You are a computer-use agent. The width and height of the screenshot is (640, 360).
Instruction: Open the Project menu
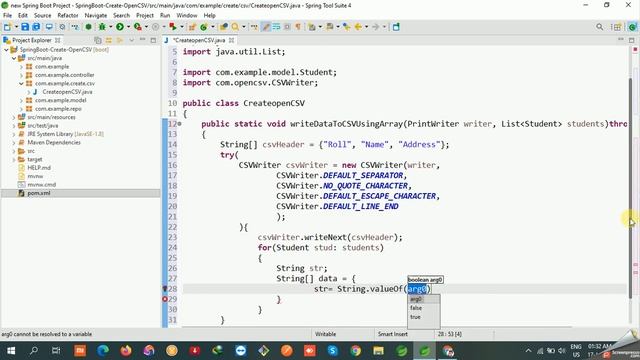(144, 15)
